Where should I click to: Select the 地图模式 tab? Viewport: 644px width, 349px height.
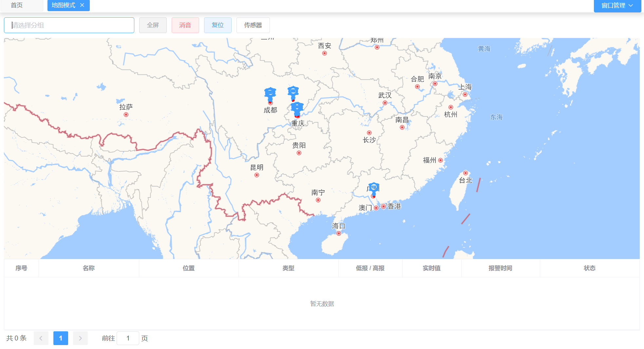tap(63, 5)
